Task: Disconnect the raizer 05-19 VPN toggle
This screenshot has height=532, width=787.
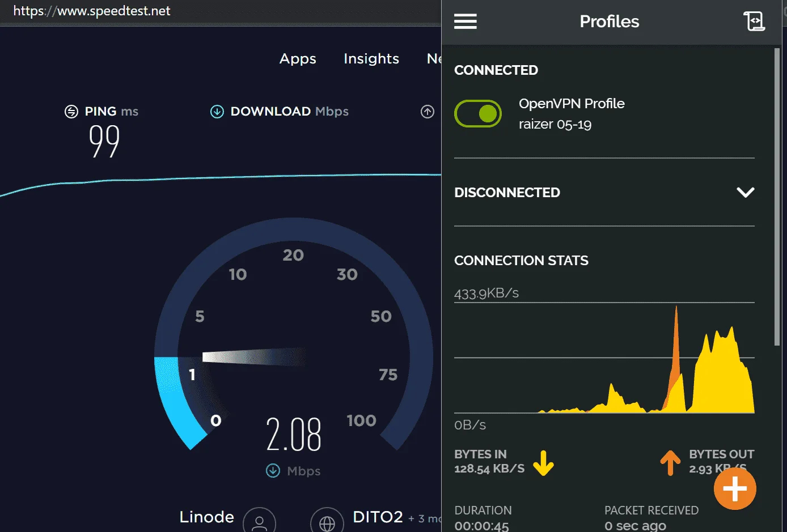Action: 478,113
